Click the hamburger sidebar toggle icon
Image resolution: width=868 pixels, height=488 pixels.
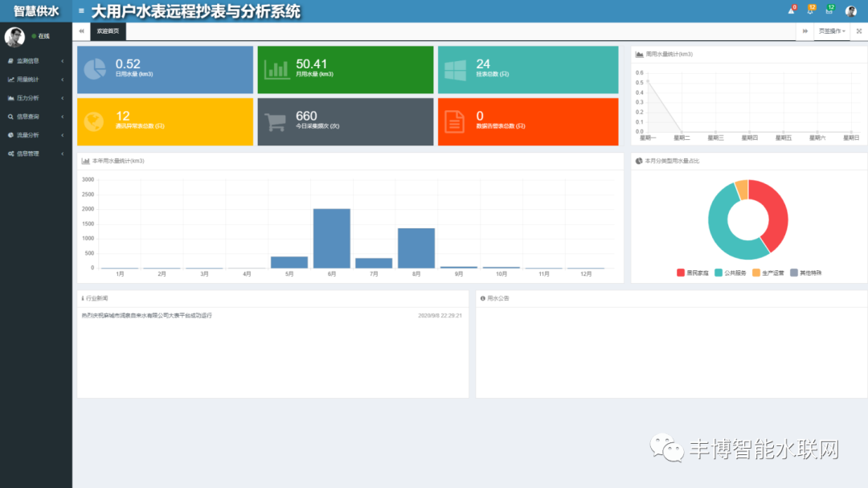81,11
